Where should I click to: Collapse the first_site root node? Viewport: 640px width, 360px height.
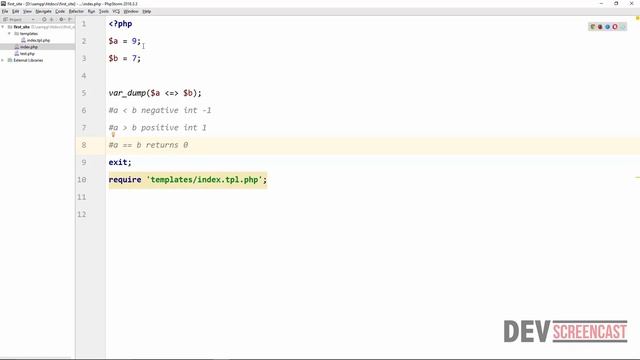(3, 27)
